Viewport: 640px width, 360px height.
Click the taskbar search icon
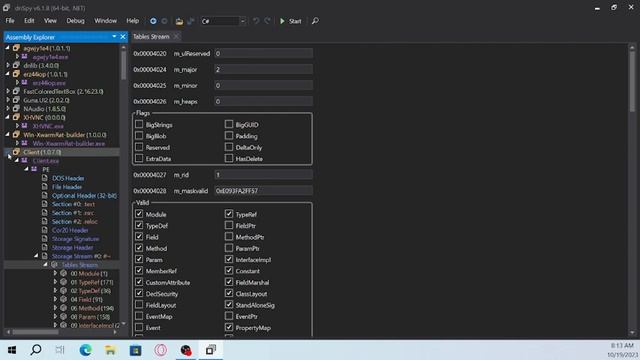point(36,350)
